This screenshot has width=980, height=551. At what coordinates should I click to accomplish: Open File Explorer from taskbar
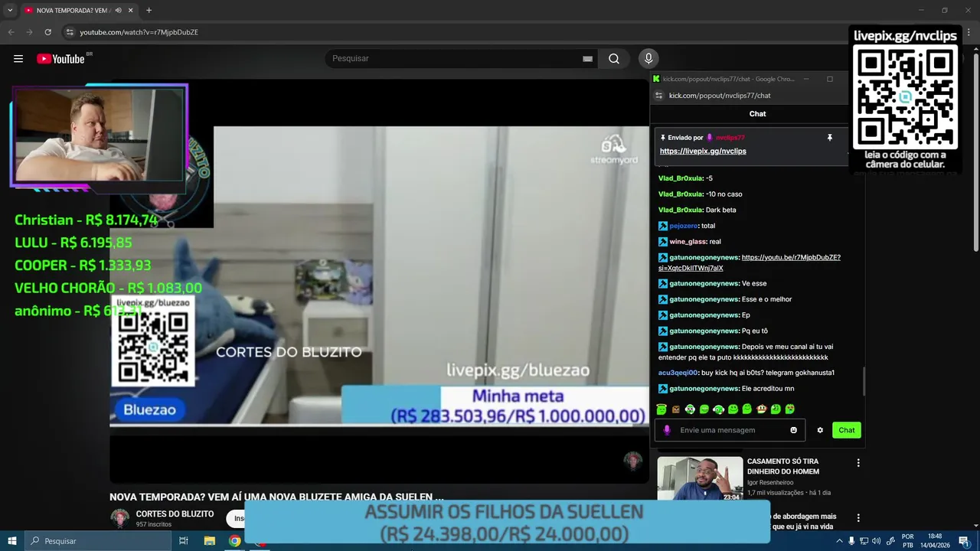(209, 541)
